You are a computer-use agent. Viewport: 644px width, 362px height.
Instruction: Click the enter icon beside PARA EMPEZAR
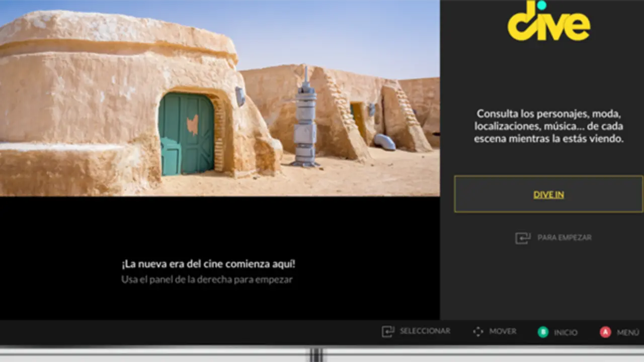point(523,238)
